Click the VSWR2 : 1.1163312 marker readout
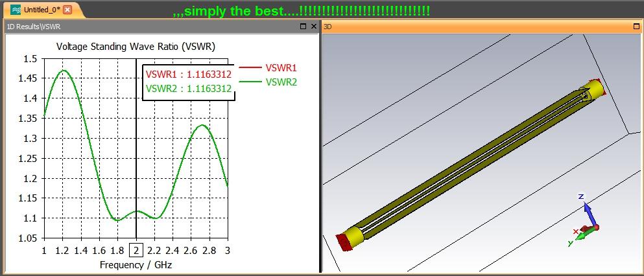Image resolution: width=644 pixels, height=276 pixels. [x=189, y=89]
